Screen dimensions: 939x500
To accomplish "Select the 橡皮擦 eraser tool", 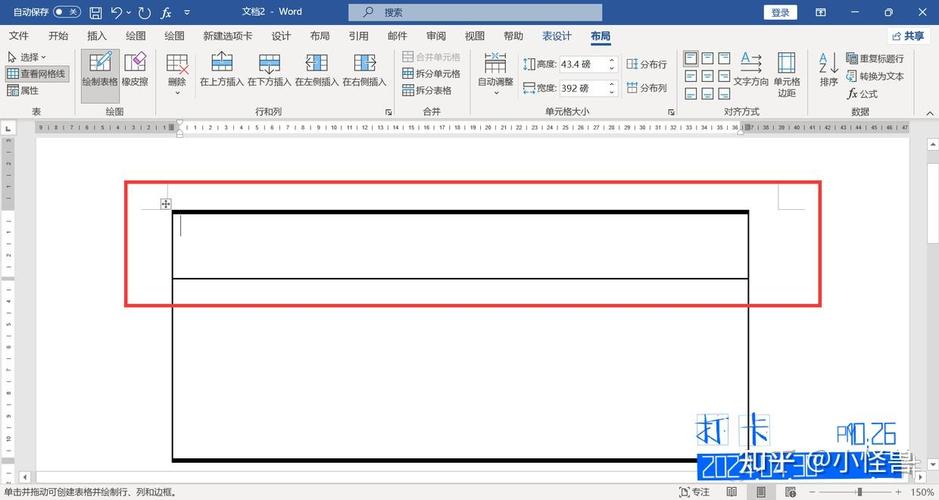I will tap(135, 69).
